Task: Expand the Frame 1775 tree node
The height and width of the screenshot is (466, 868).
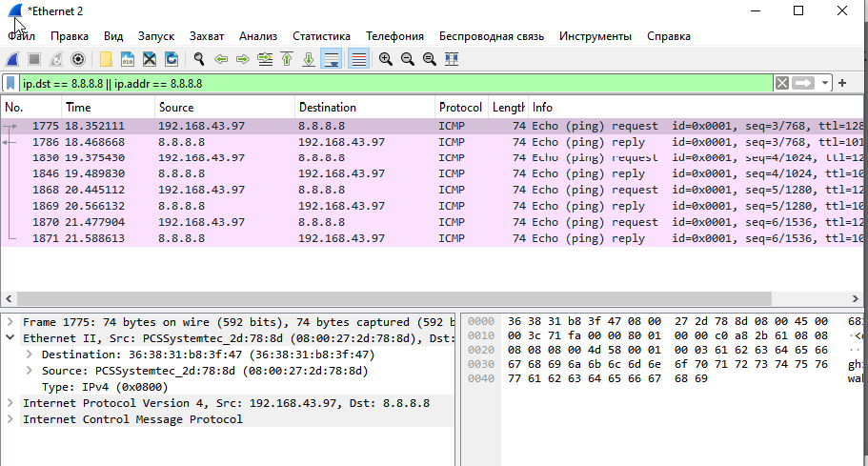Action: tap(10, 321)
